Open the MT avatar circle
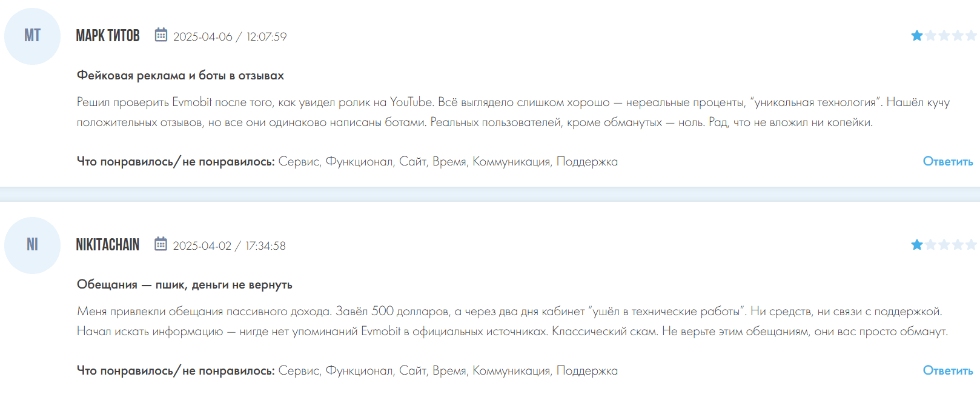 (x=32, y=36)
